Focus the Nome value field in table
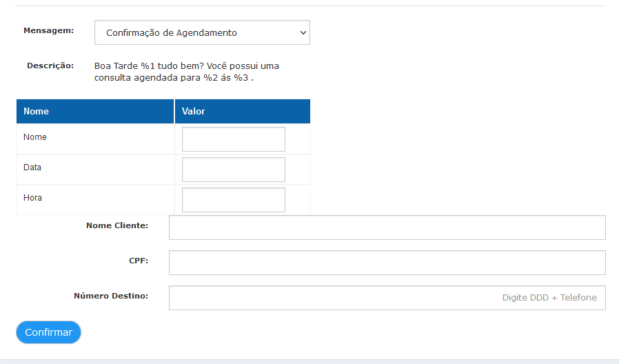This screenshot has height=364, width=619. tap(233, 139)
